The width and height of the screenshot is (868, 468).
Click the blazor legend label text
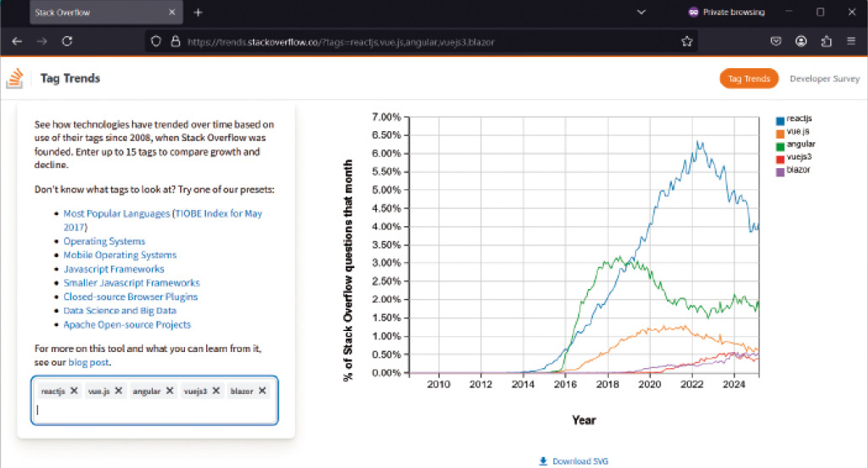798,169
